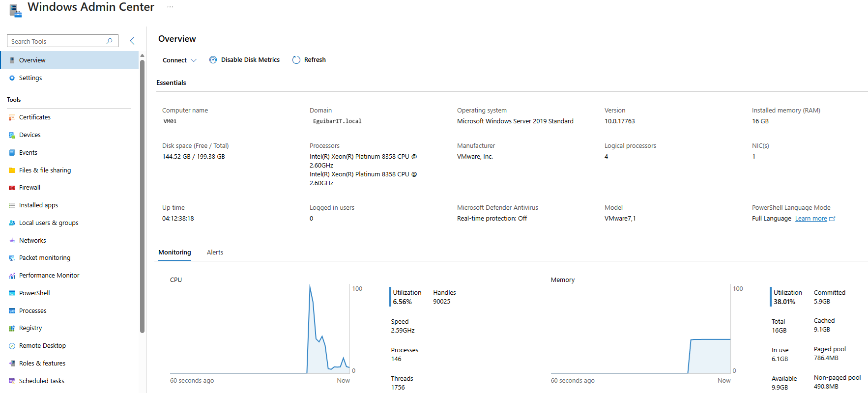Image resolution: width=868 pixels, height=393 pixels.
Task: Open the Firewall tool
Action: pyautogui.click(x=69, y=188)
